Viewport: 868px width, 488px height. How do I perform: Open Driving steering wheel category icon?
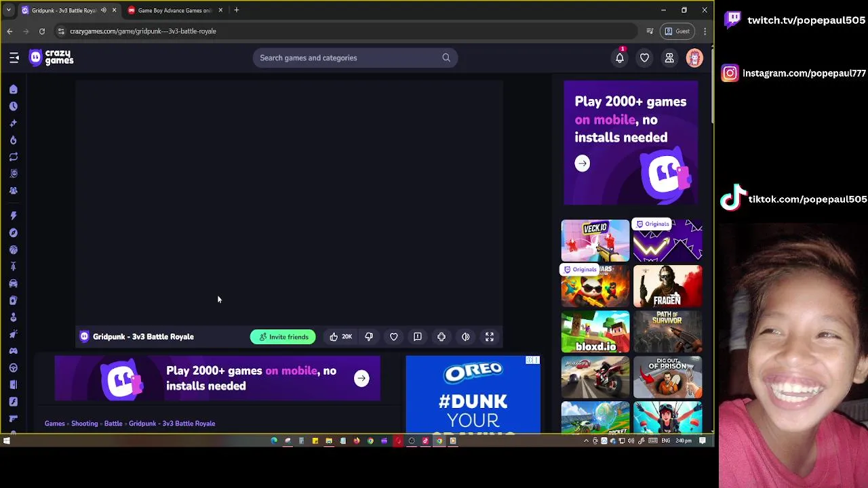13,367
